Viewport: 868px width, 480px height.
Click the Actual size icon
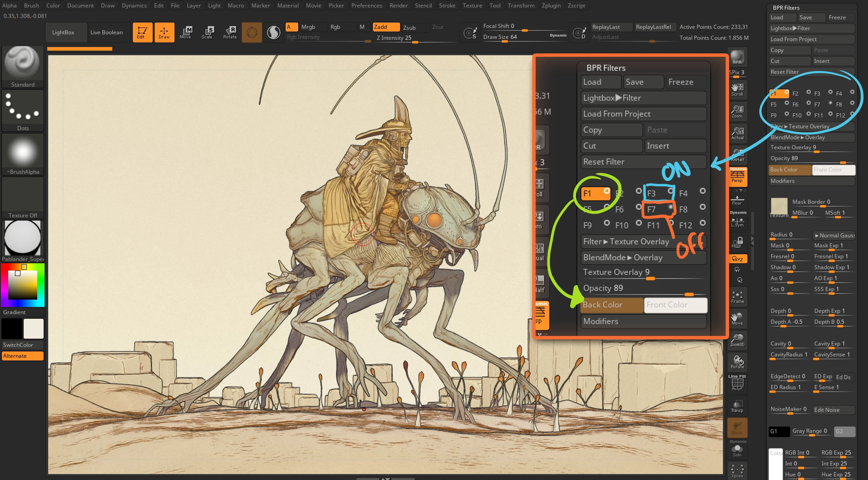[x=737, y=133]
